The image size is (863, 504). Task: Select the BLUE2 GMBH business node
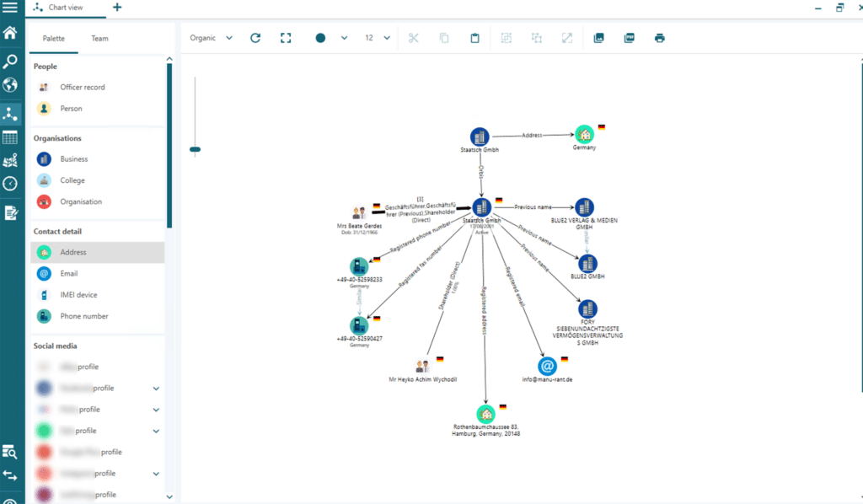coord(587,264)
